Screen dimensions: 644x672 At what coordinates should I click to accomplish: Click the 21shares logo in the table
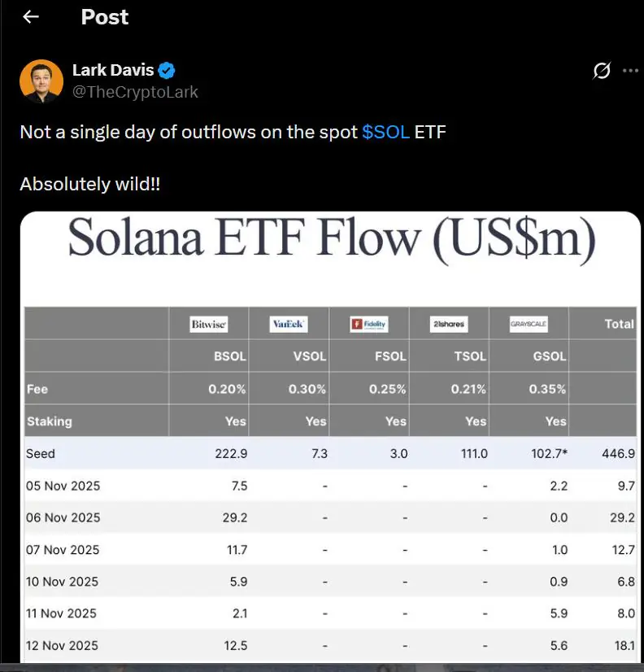coord(449,324)
